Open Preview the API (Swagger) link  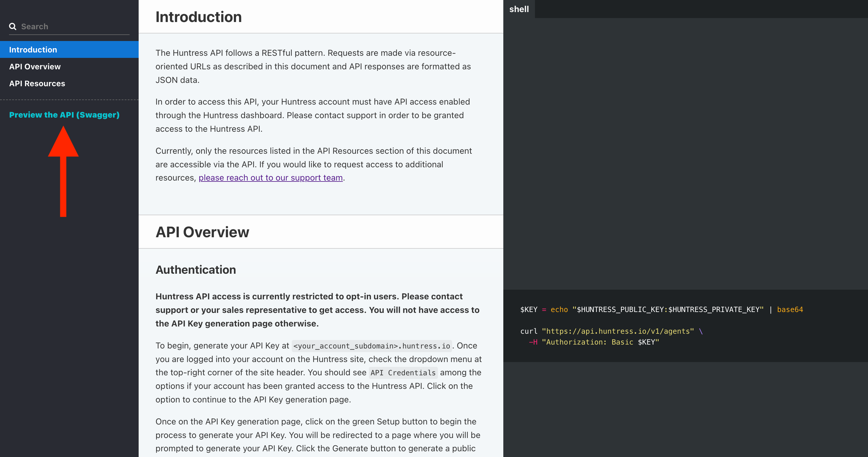[x=64, y=115]
